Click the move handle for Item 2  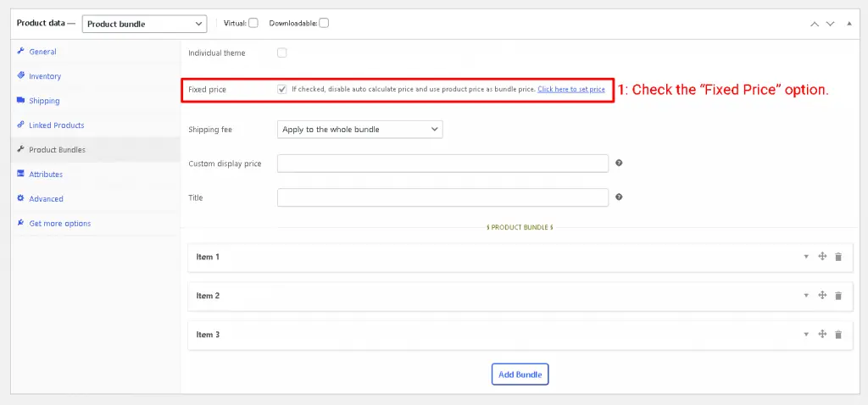[x=822, y=296]
